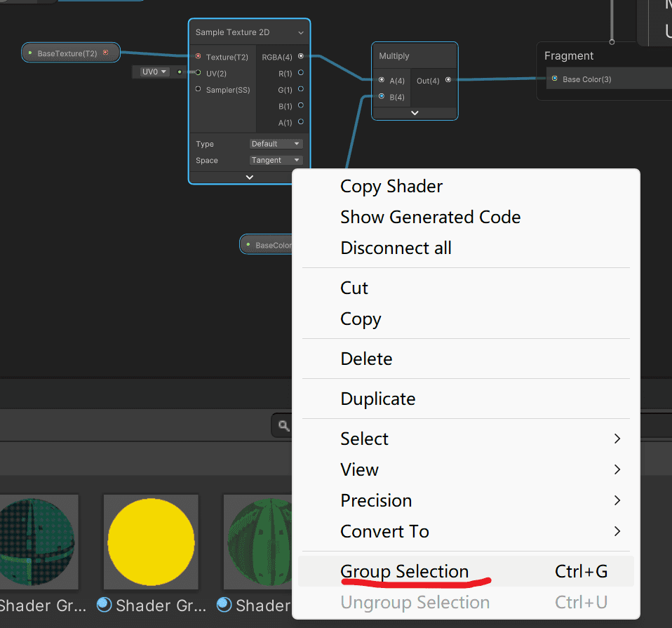Open the Space Tangent dropdown
672x628 pixels.
click(x=276, y=160)
